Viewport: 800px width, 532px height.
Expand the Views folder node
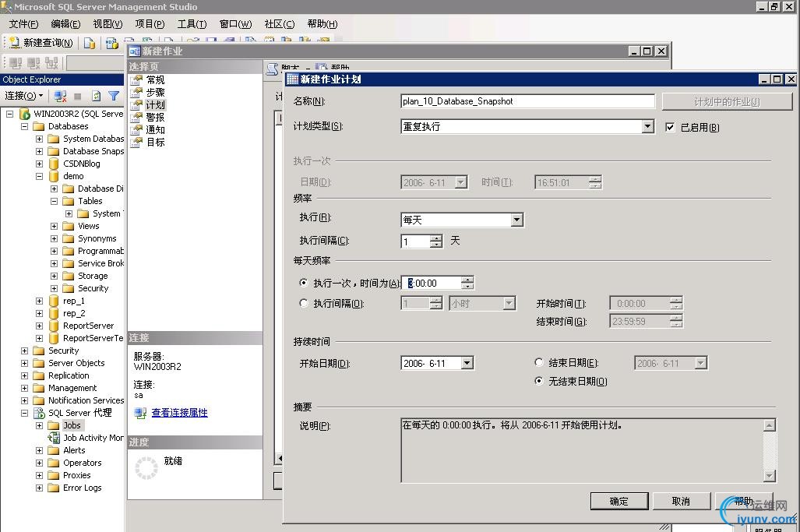54,226
